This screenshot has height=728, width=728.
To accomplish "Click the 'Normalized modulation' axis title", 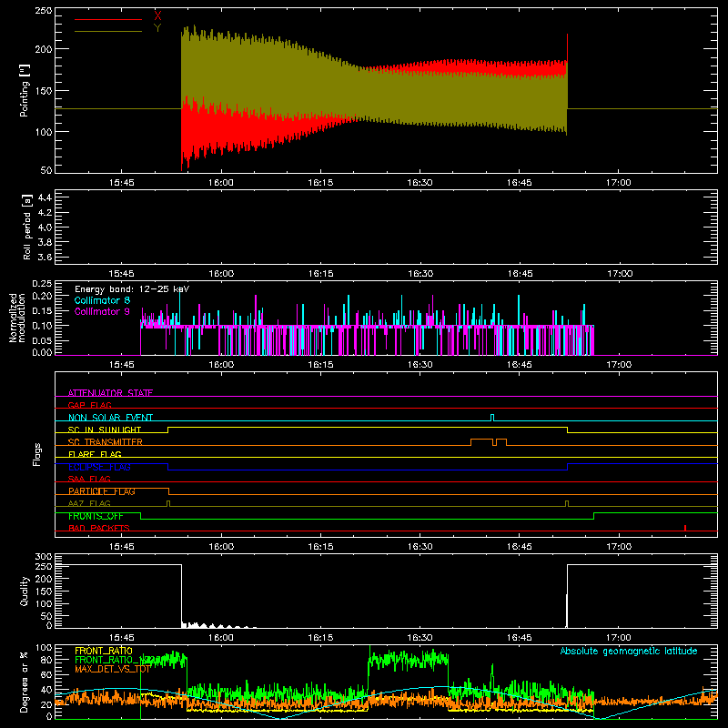I will (16, 318).
